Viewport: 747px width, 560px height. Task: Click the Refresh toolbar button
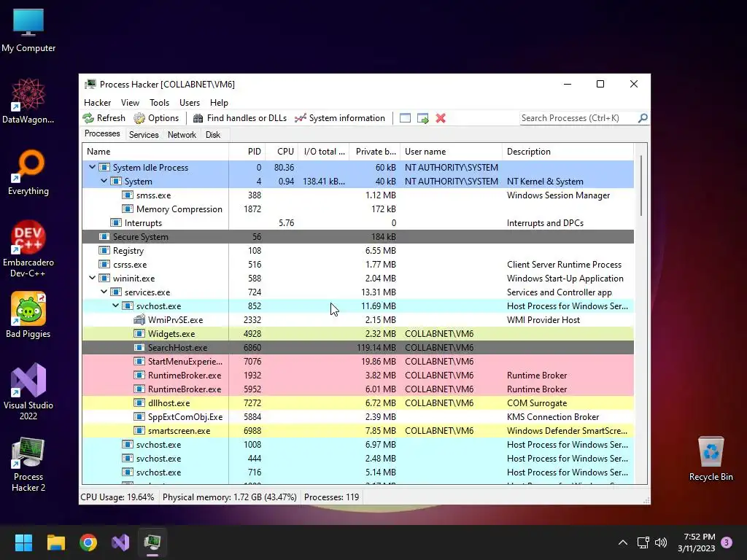coord(104,118)
